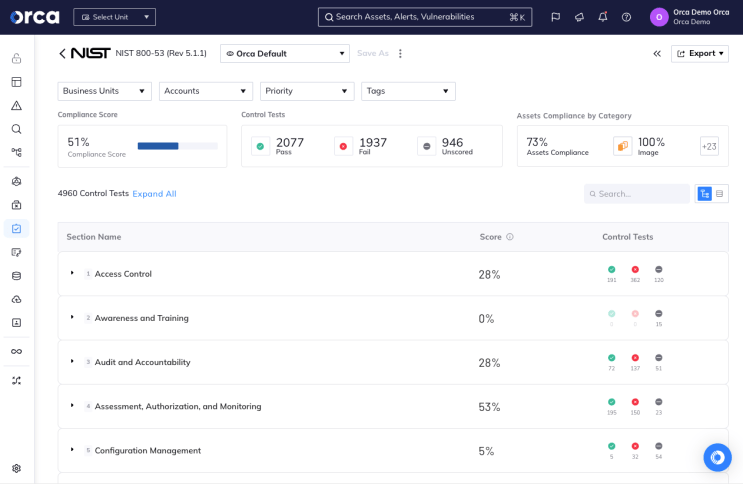Expand the Access Control section row

72,273
